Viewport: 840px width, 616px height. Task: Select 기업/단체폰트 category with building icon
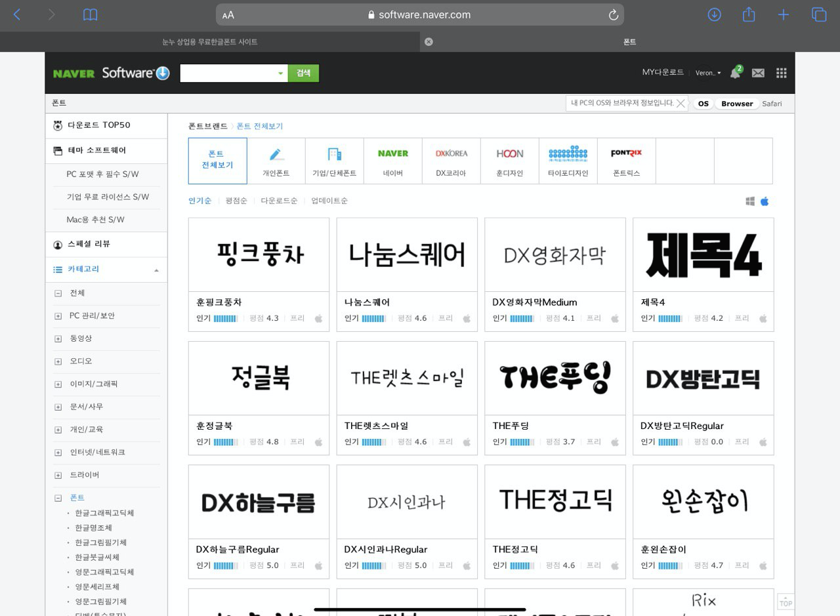click(x=335, y=161)
